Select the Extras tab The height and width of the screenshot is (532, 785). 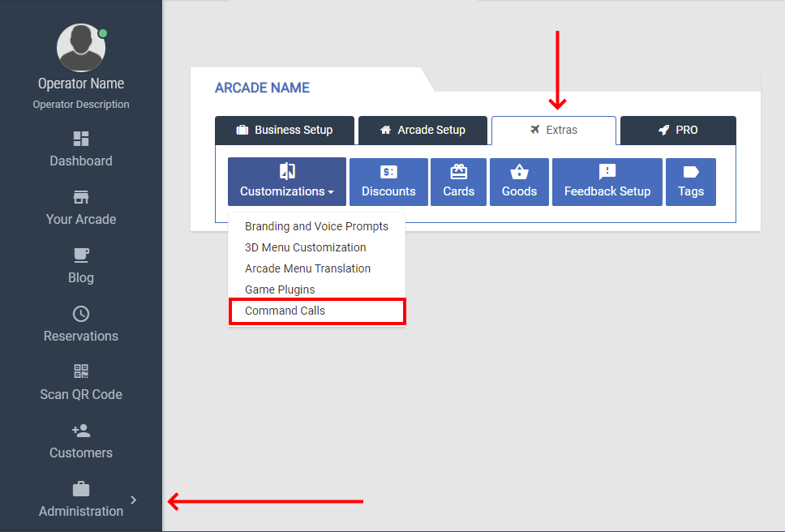click(554, 130)
